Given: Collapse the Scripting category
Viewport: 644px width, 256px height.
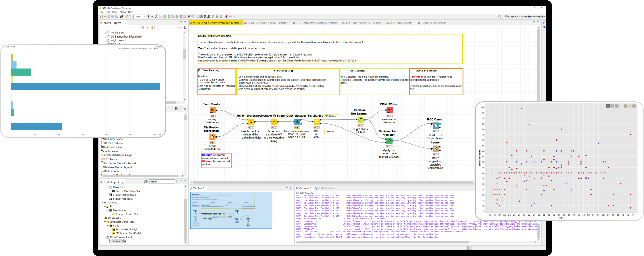Looking at the screenshot, I should coord(102,202).
